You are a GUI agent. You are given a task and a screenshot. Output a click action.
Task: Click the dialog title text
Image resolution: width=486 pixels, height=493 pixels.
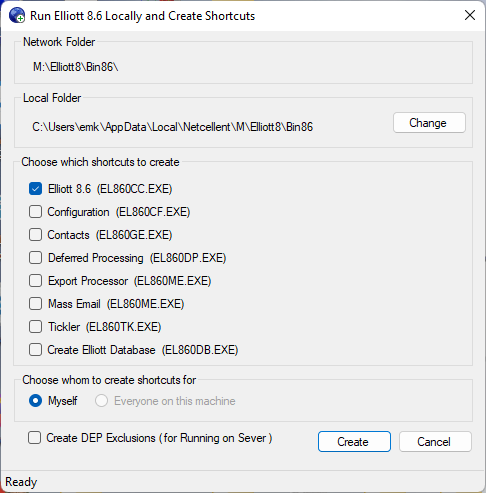pos(142,16)
